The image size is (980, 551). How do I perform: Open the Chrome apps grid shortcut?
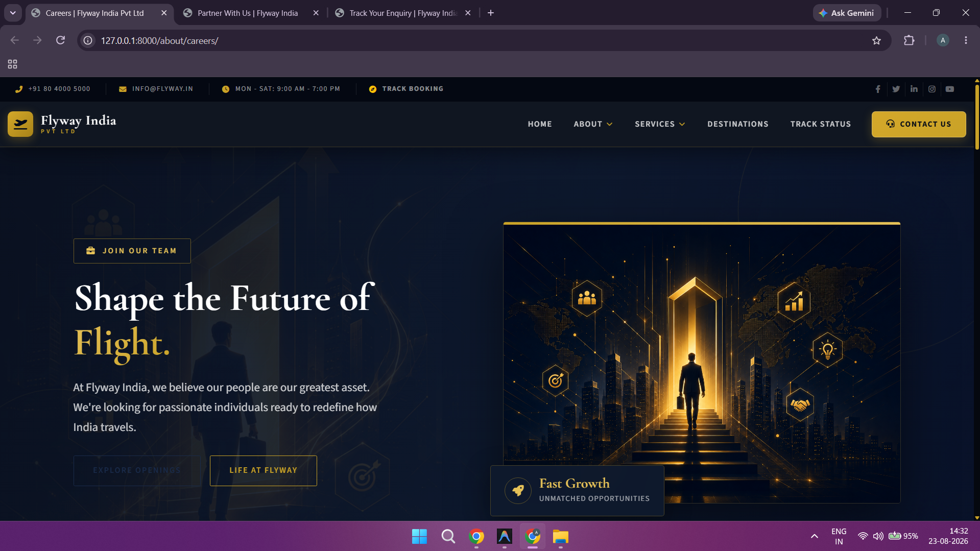12,64
